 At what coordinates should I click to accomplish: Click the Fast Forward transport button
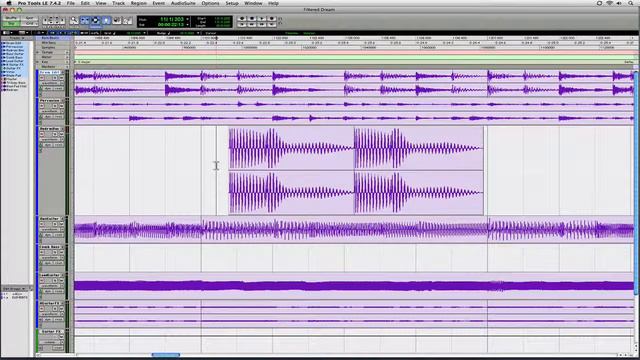tap(262, 24)
